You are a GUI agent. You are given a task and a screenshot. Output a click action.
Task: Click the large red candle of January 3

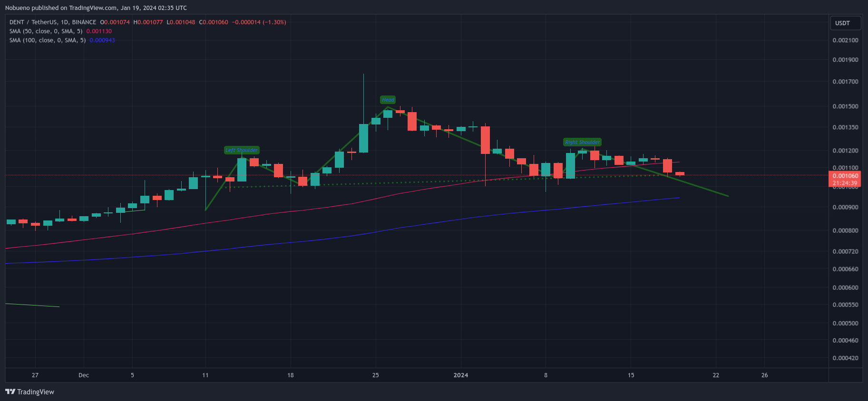pos(485,140)
